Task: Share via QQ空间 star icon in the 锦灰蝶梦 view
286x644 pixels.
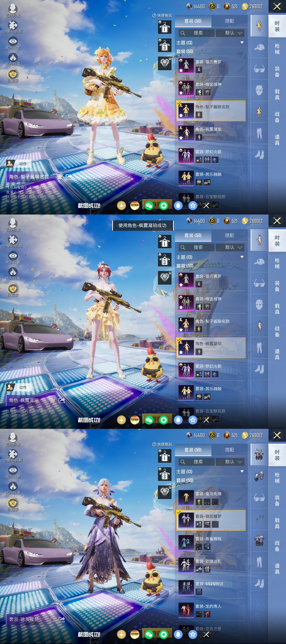Action: (193, 635)
